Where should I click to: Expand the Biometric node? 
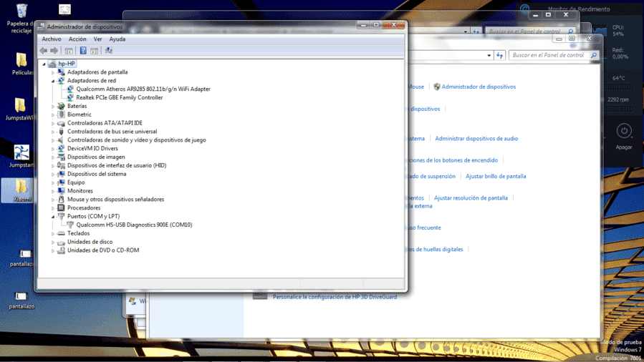click(53, 114)
